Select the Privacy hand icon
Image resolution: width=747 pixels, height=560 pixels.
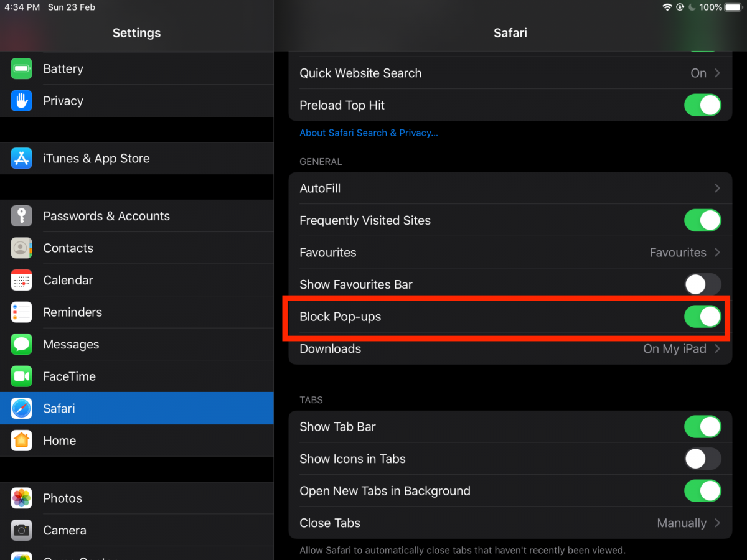tap(21, 101)
